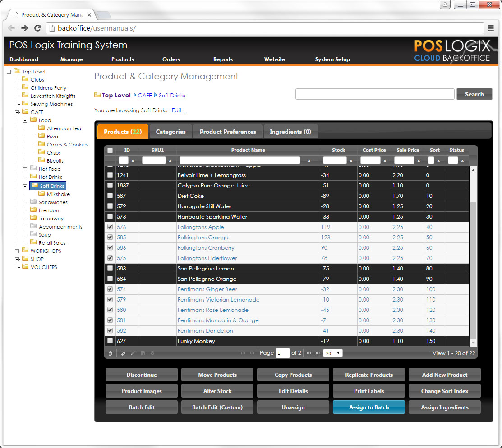Collapse the Soft Drinks tree node
The height and width of the screenshot is (448, 502).
pos(25,186)
